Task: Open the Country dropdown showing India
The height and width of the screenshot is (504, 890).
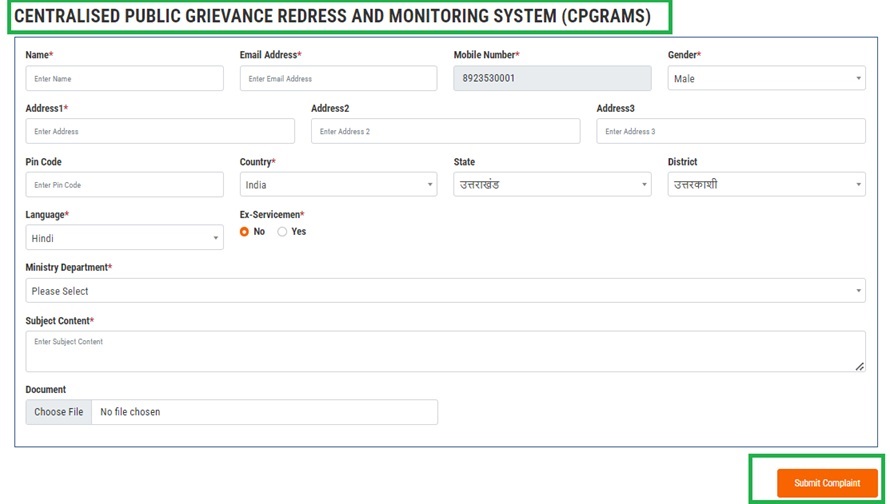Action: pos(338,185)
